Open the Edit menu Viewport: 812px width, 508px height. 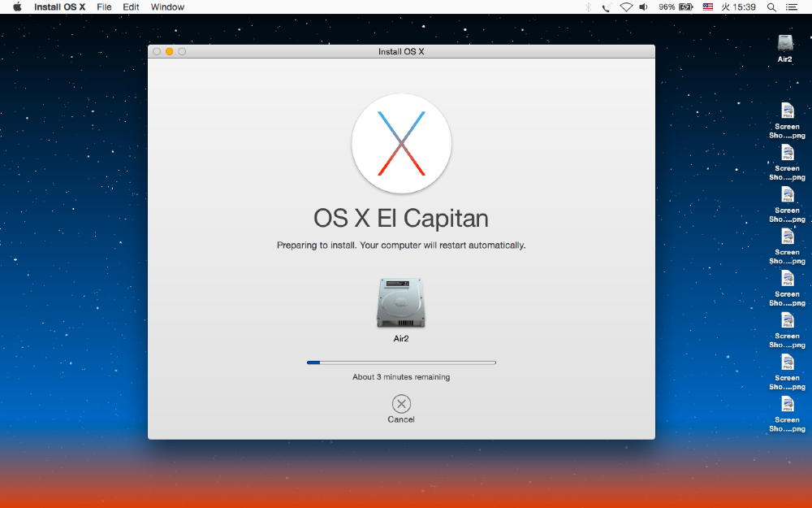pos(131,7)
